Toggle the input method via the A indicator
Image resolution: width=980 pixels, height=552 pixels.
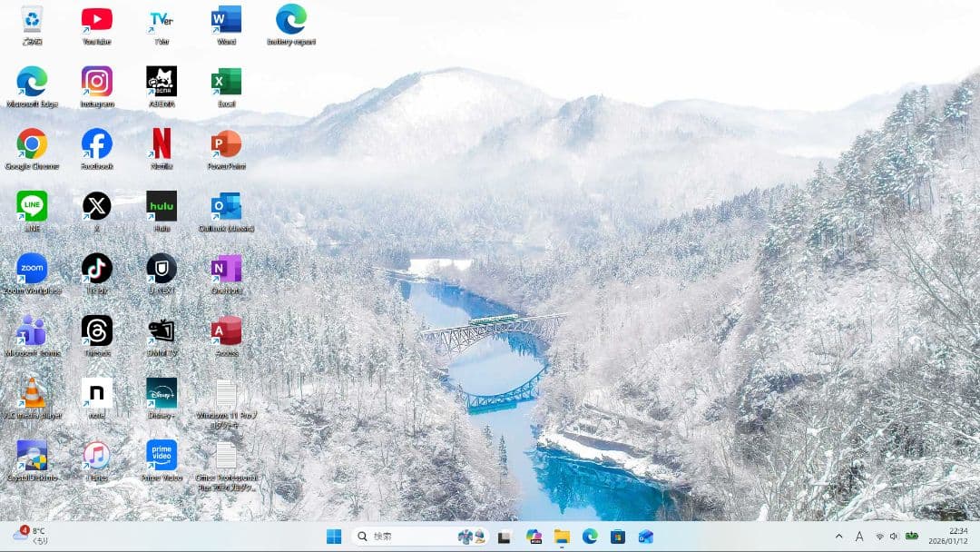click(x=860, y=536)
